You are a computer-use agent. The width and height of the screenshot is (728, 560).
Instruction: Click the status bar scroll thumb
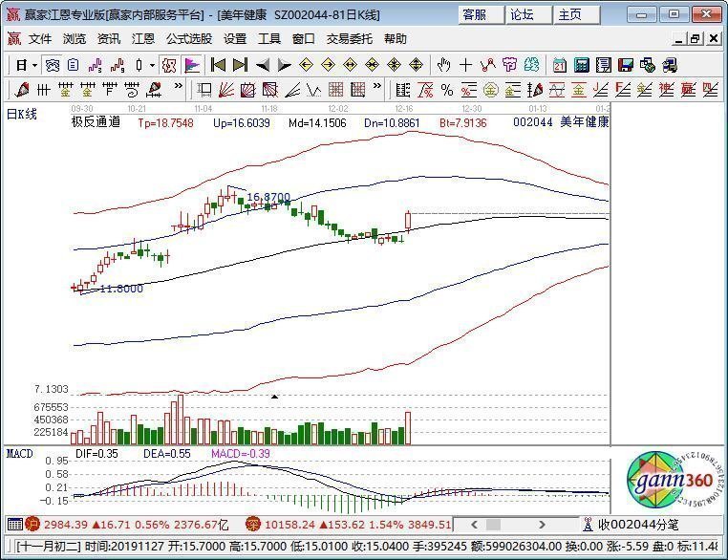click(x=493, y=526)
